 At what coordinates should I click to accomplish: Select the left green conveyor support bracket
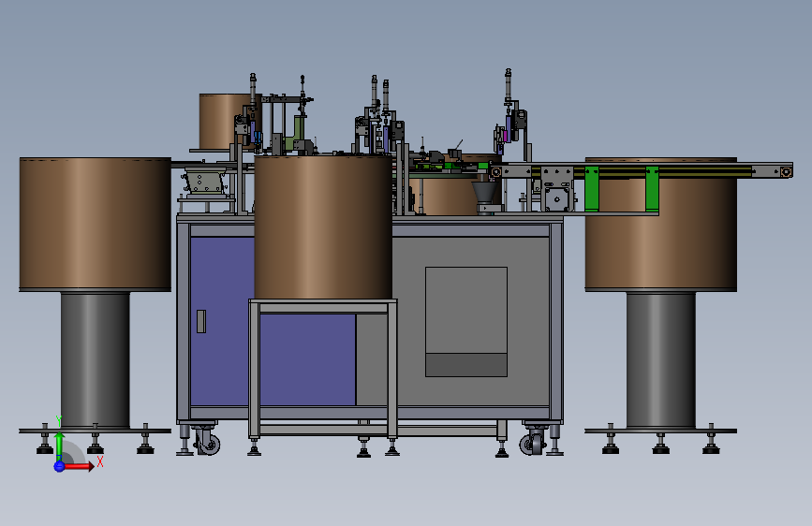click(591, 188)
